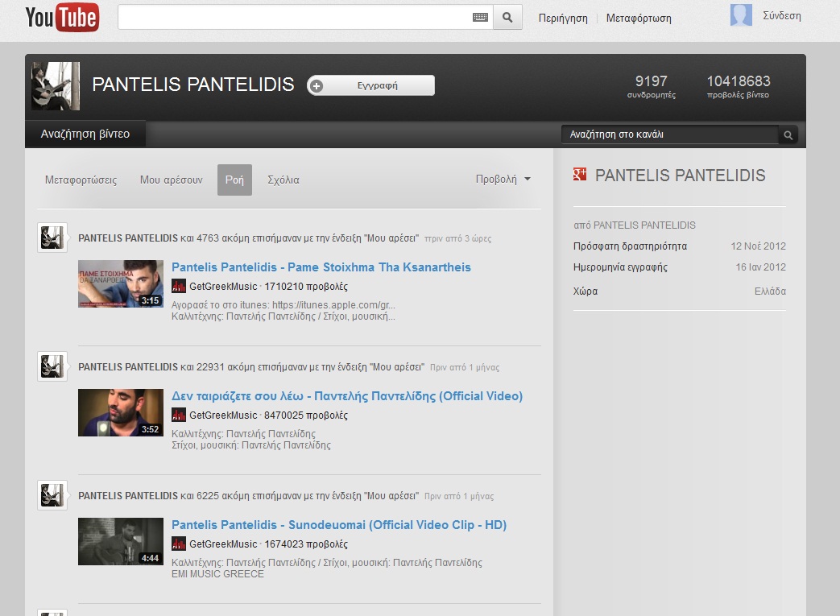The height and width of the screenshot is (616, 840).
Task: Open the Sunodeuomai Official Video Clip link
Action: [x=339, y=525]
